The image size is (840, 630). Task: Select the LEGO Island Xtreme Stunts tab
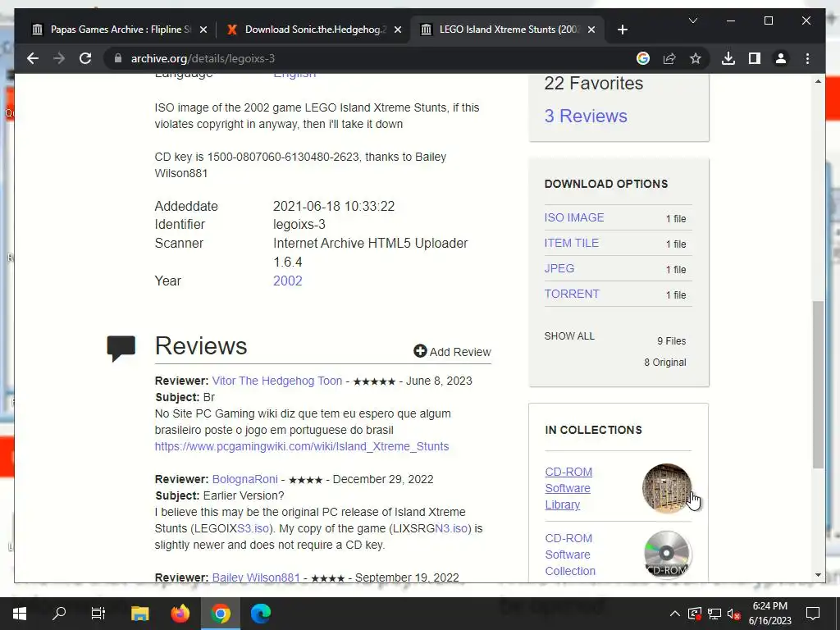pyautogui.click(x=508, y=30)
